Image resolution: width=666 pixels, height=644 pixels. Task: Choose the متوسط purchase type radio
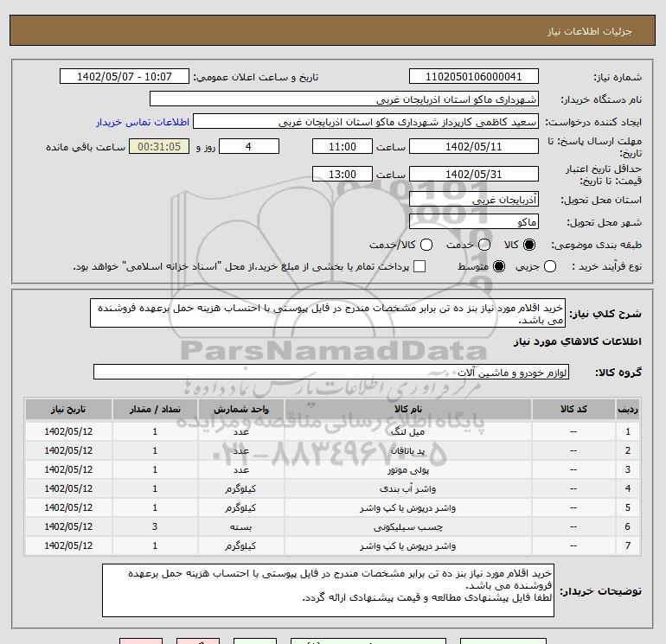(x=499, y=266)
